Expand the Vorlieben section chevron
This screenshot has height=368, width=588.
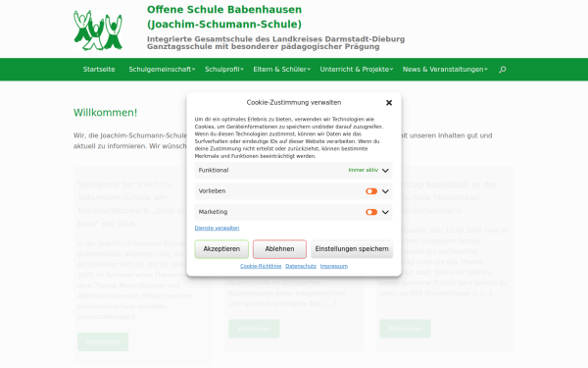tap(385, 191)
